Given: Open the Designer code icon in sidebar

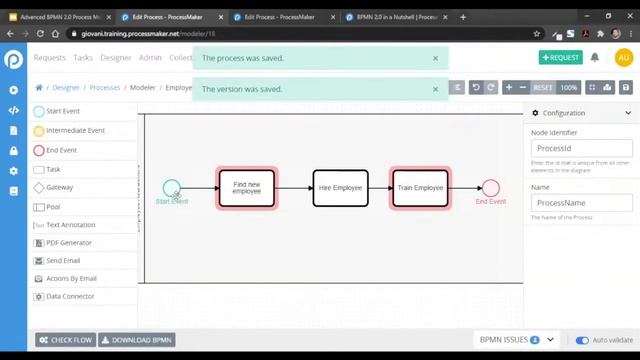Looking at the screenshot, I should point(13,110).
